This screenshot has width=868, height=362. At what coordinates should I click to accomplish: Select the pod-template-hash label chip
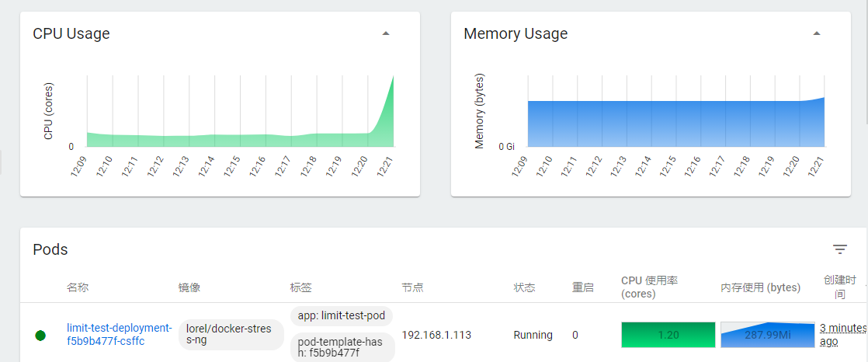[342, 347]
